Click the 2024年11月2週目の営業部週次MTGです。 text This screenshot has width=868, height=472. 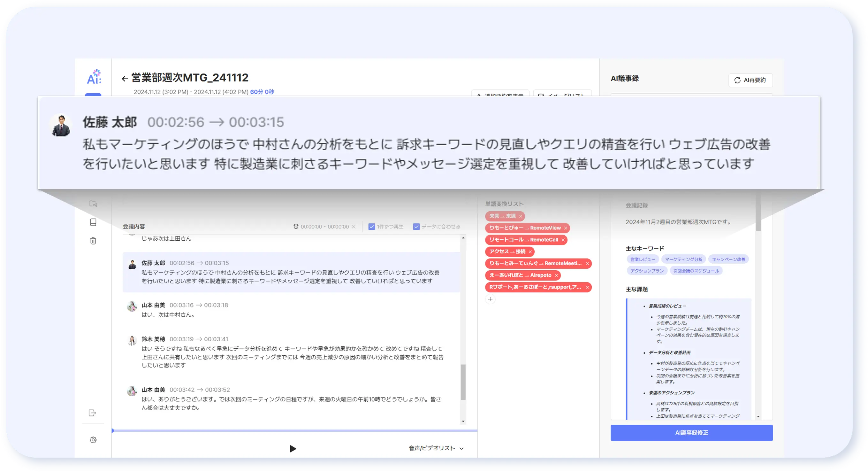[x=679, y=222]
